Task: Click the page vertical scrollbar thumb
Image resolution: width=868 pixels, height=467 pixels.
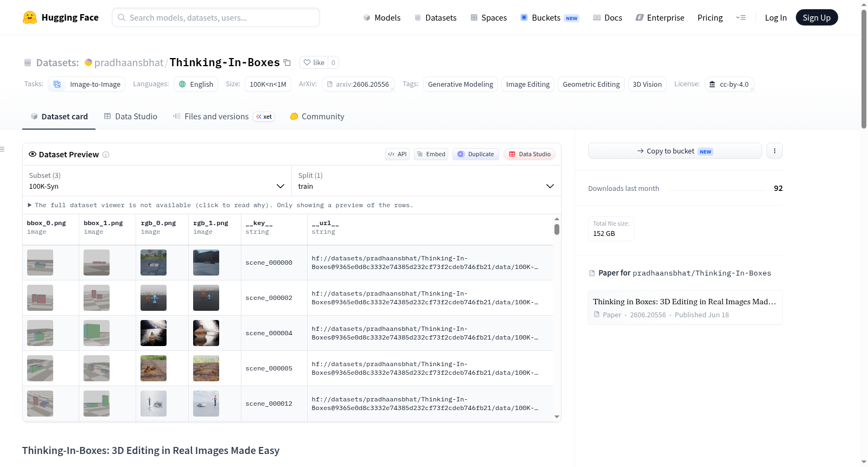Action: coord(864,69)
